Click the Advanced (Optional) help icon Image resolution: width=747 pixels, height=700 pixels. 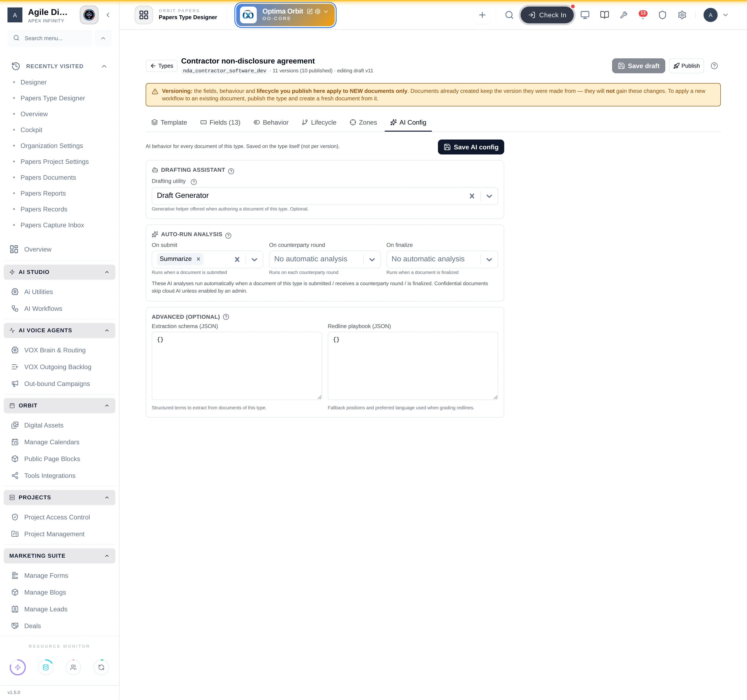point(226,317)
